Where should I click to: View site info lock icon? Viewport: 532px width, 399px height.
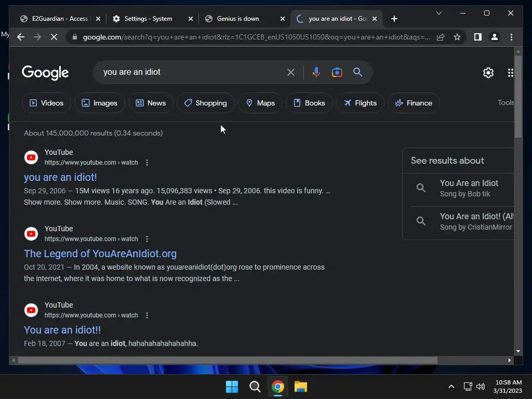75,37
